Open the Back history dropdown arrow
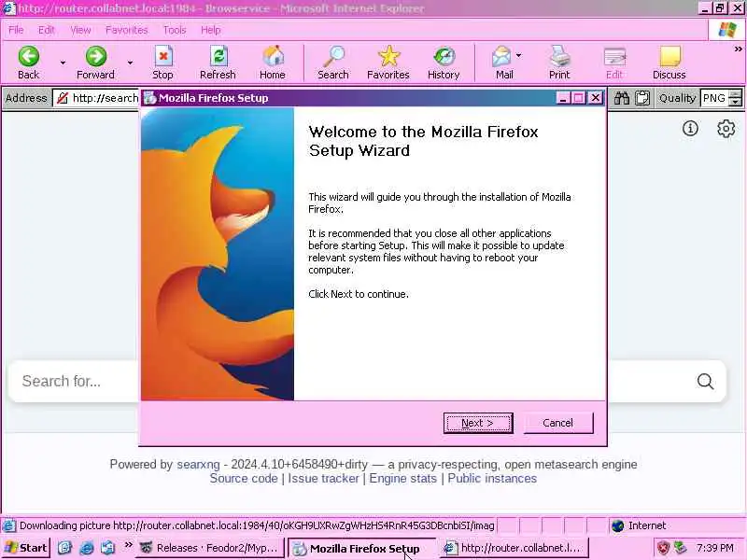 [x=63, y=63]
